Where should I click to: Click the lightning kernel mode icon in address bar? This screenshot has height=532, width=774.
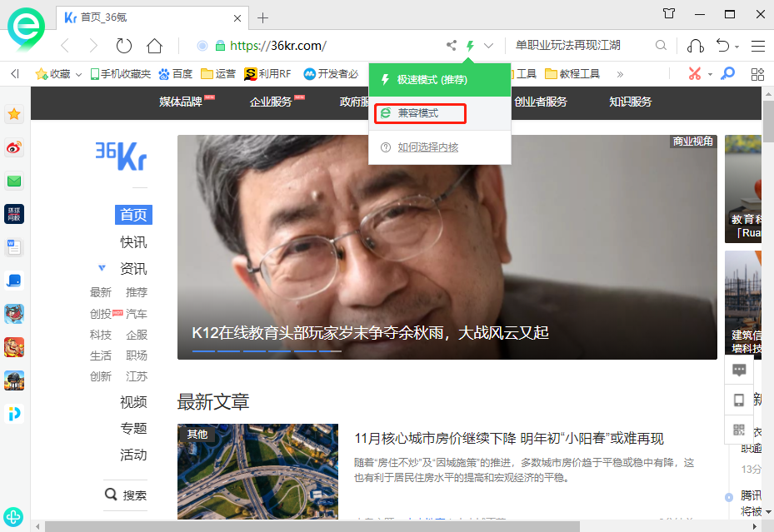[x=470, y=46]
